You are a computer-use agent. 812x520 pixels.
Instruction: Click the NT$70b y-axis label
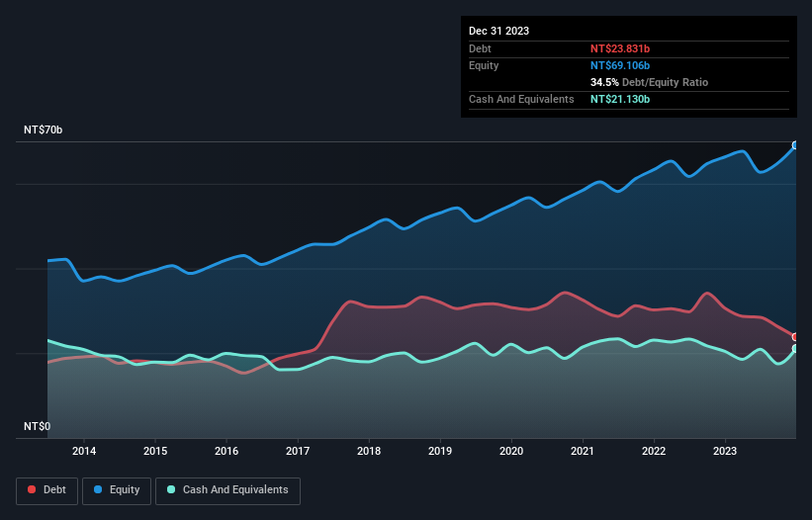pos(43,130)
